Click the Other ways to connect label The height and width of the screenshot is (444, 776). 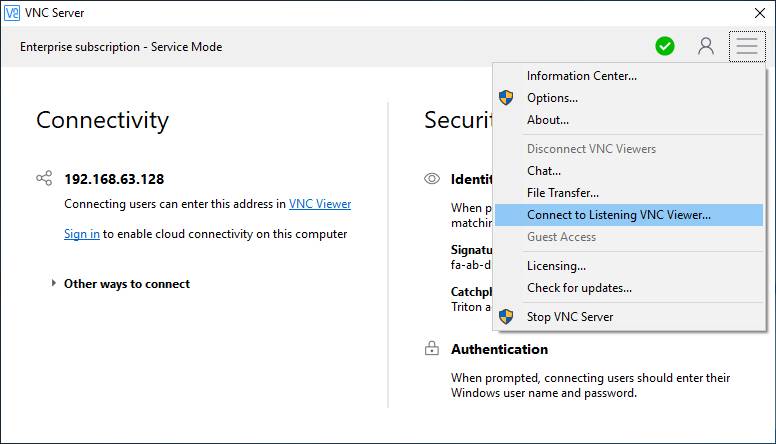127,284
